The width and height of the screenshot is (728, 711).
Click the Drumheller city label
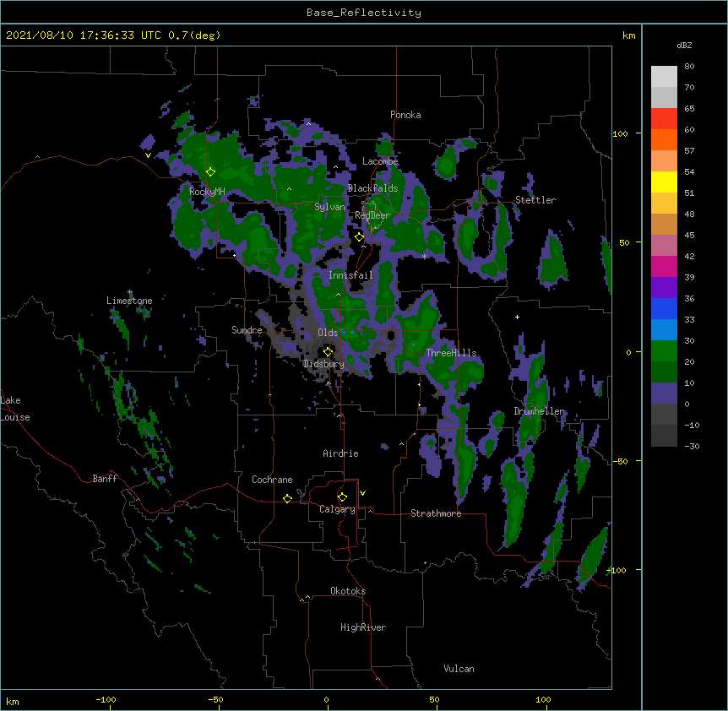[x=539, y=411]
